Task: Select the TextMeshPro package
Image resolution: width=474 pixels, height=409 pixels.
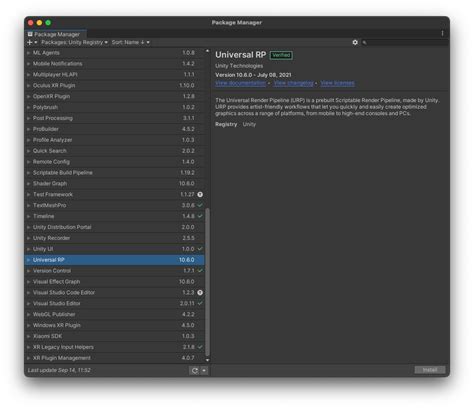Action: coord(115,205)
